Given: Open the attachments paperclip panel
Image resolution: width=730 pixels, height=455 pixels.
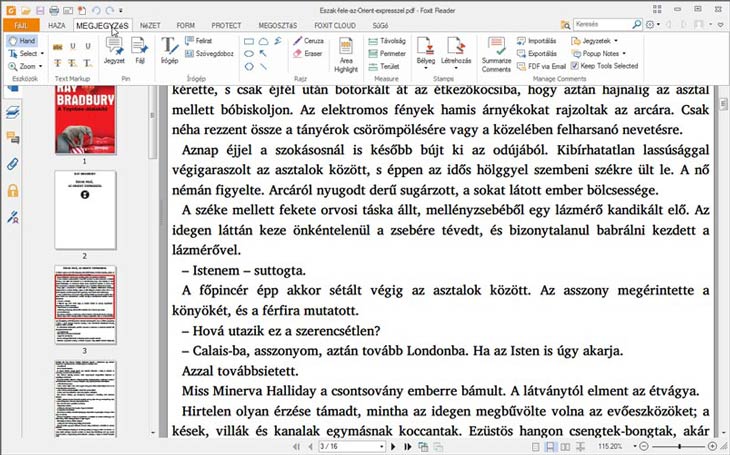Looking at the screenshot, I should (x=13, y=164).
